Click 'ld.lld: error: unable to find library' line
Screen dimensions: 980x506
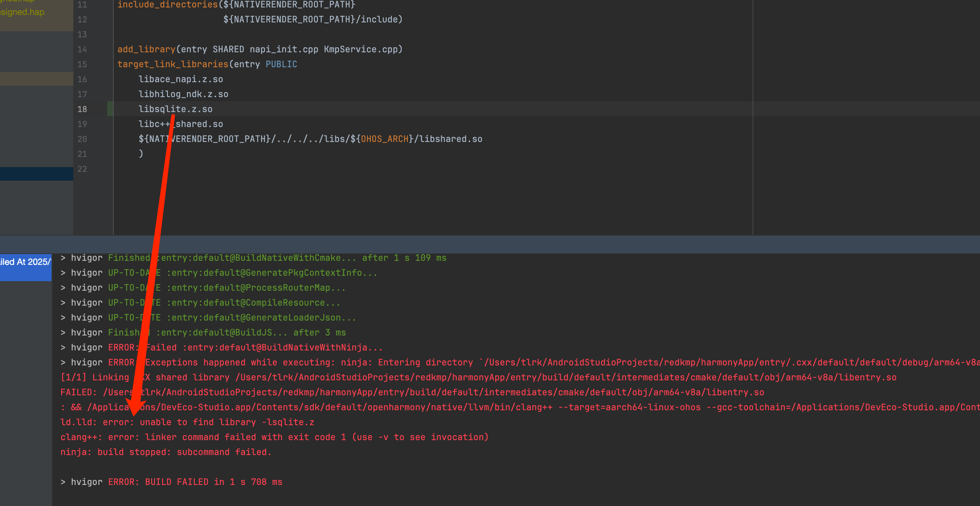(187, 422)
